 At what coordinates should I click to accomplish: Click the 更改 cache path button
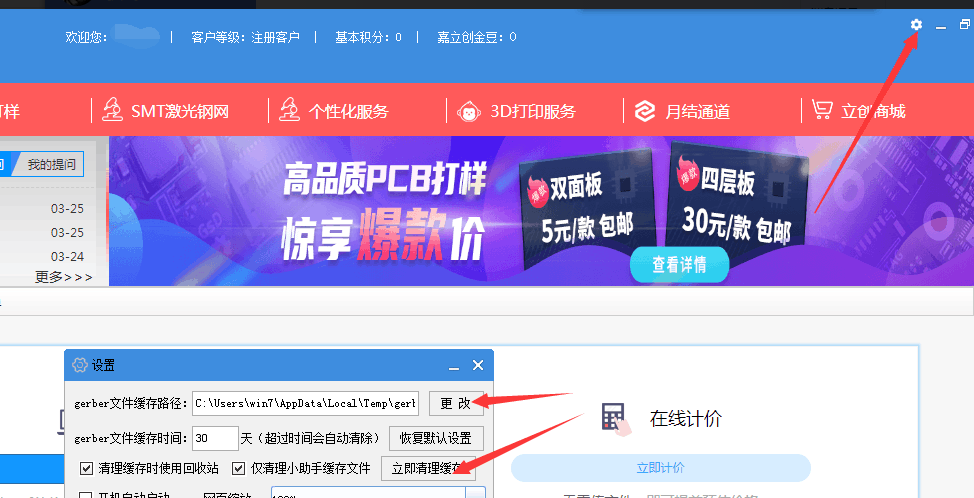click(455, 403)
